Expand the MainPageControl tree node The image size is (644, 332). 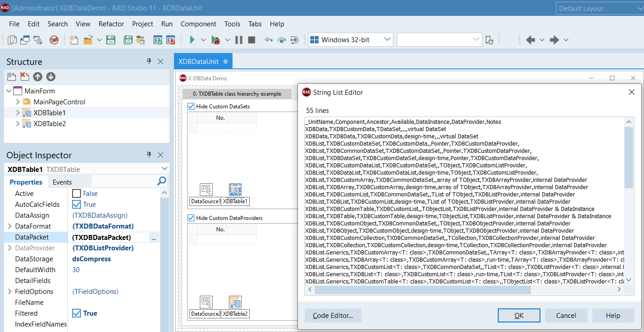point(18,102)
